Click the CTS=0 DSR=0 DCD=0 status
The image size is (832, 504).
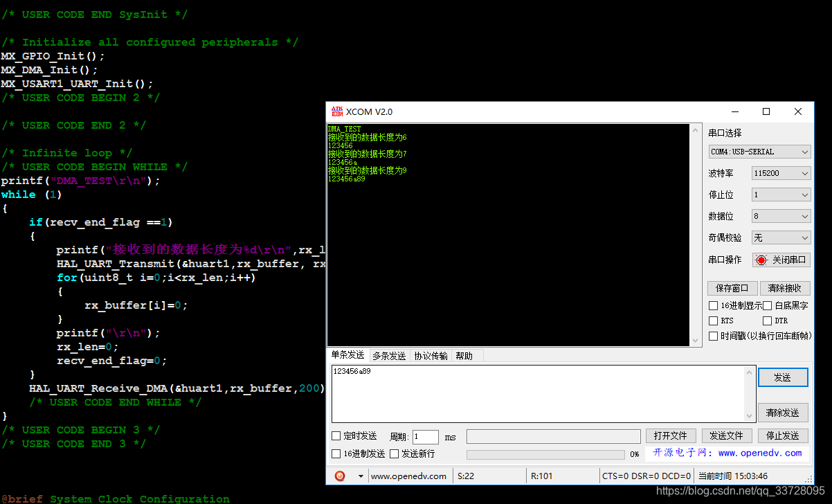[x=646, y=476]
